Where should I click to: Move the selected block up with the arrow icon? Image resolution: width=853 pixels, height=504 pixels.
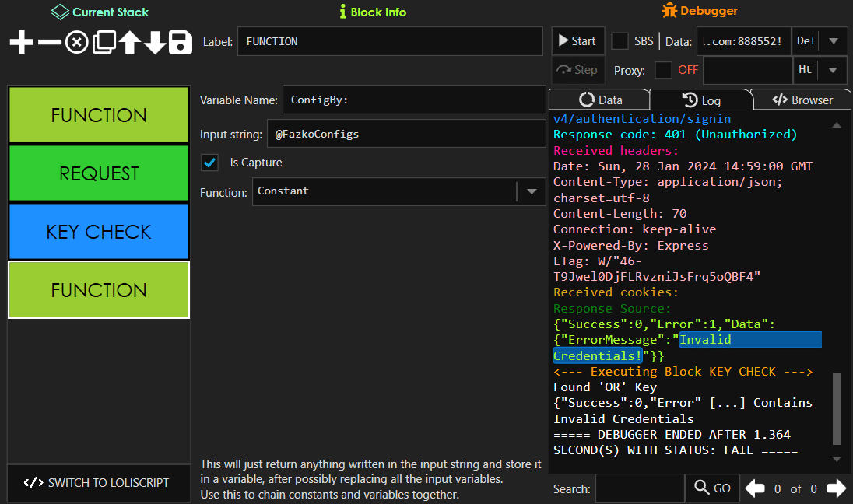click(129, 42)
